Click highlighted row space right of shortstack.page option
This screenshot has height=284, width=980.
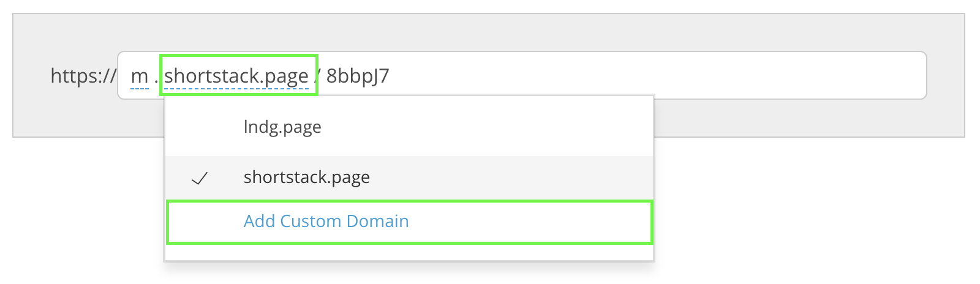point(511,177)
